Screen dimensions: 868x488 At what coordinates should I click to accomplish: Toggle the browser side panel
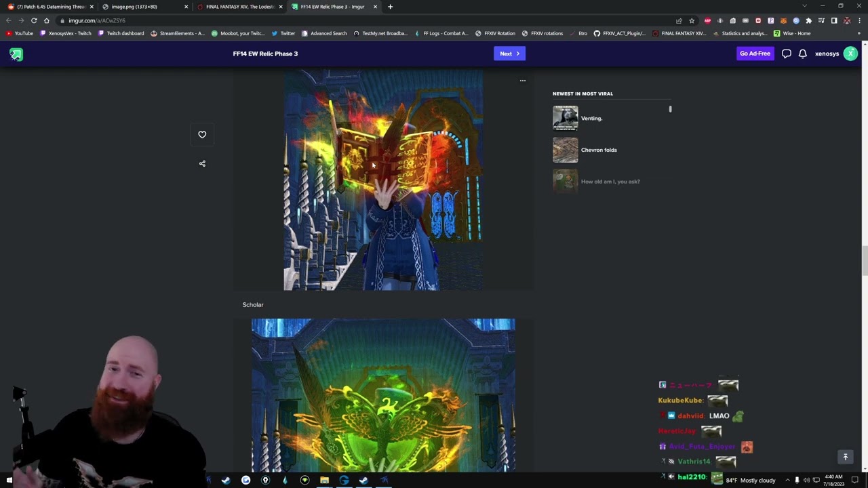pos(834,20)
